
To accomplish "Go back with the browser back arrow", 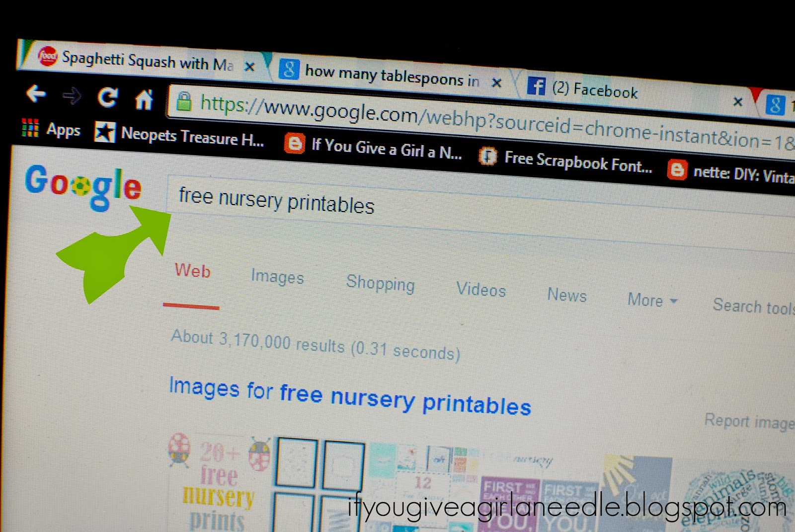I will [x=36, y=93].
